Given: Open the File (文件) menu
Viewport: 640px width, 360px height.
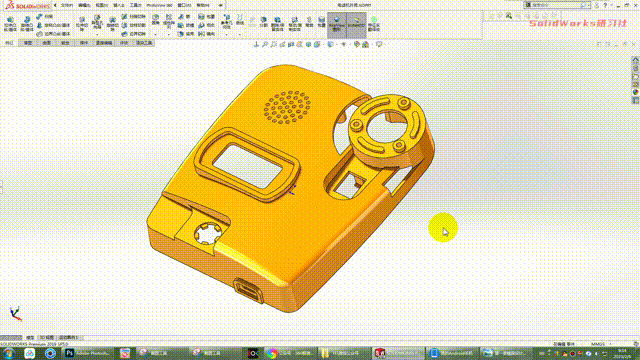Looking at the screenshot, I should click(x=67, y=5).
